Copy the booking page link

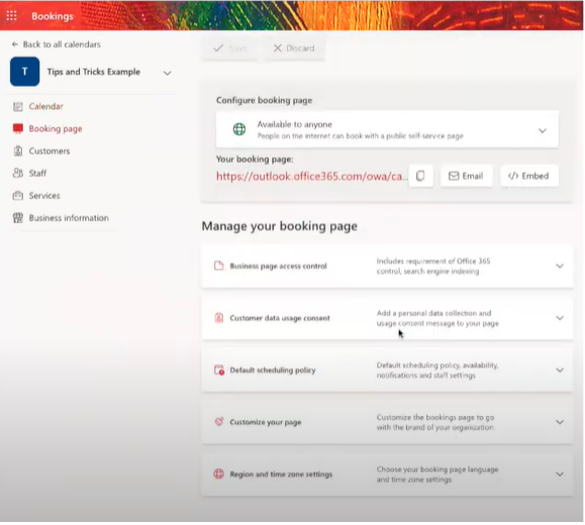point(420,176)
